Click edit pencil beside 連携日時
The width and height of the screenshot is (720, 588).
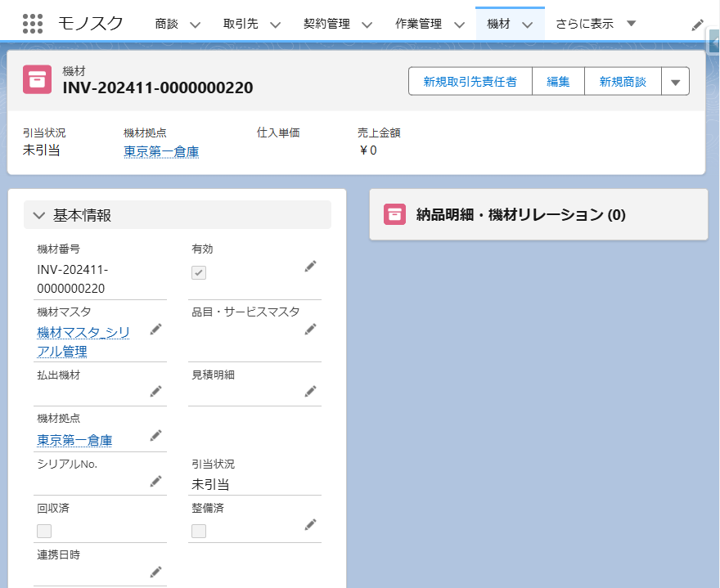point(155,571)
